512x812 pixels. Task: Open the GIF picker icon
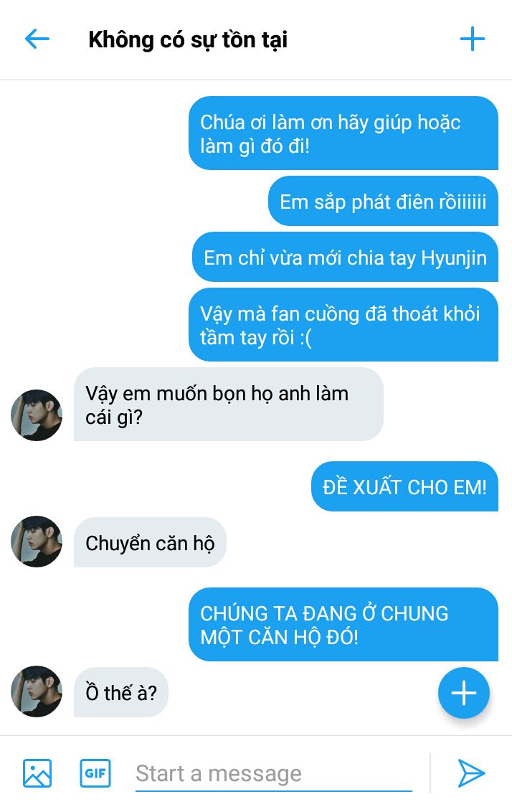[x=95, y=773]
